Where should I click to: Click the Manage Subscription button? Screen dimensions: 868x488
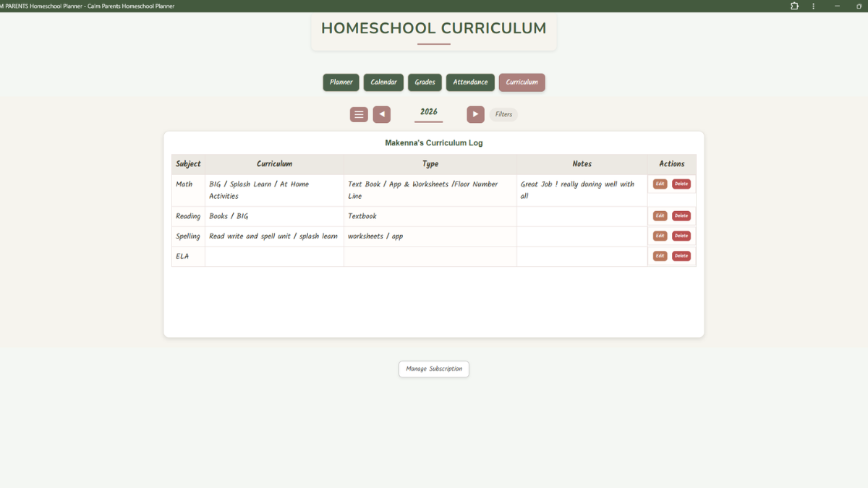(x=434, y=369)
